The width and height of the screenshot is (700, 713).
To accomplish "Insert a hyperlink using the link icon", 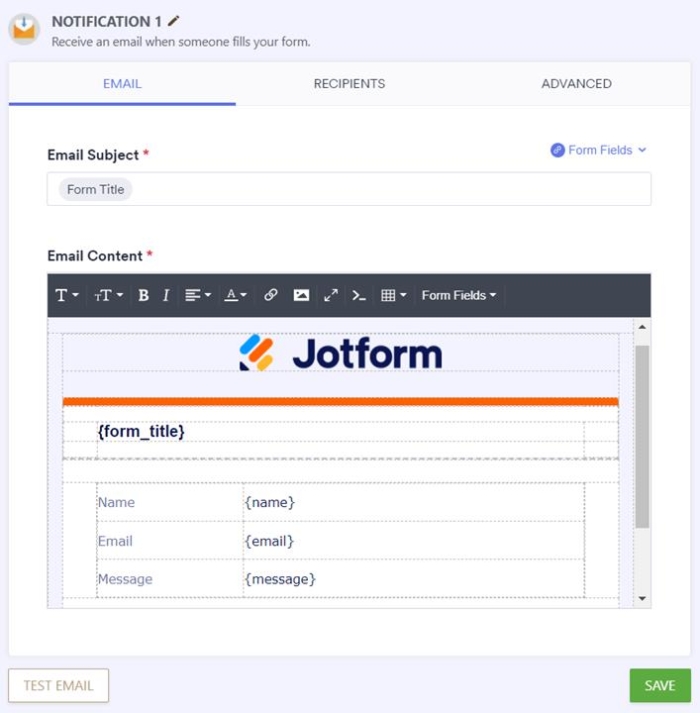I will 271,295.
